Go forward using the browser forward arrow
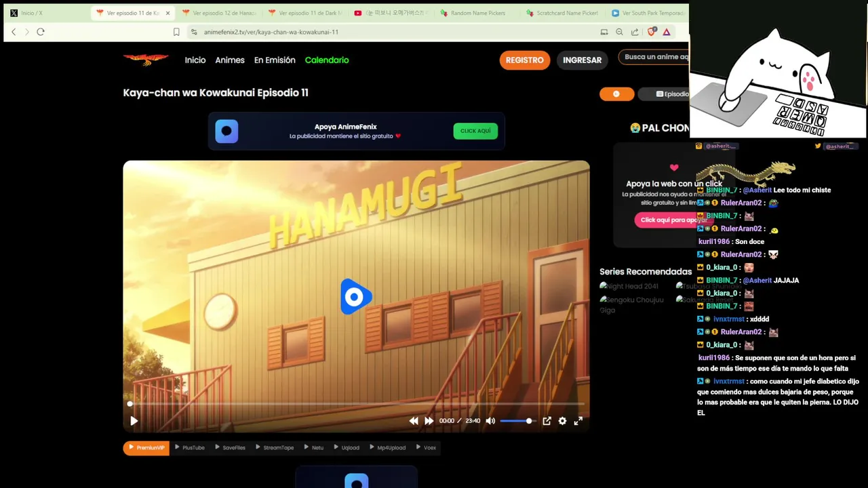Viewport: 868px width, 488px height. 27,32
